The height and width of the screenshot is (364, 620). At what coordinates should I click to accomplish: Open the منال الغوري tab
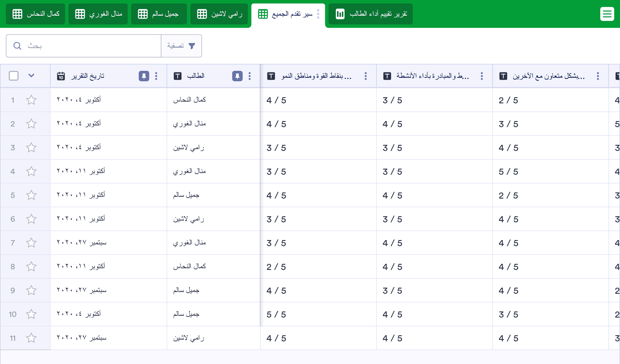98,14
